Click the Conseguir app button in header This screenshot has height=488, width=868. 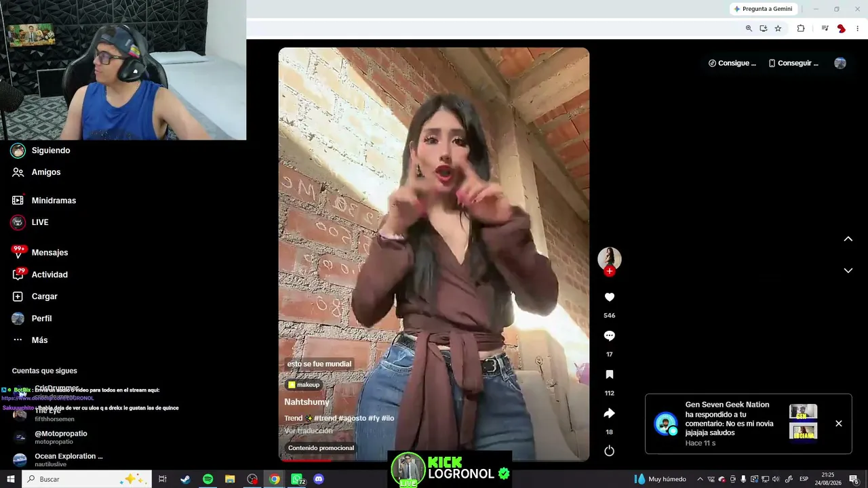pyautogui.click(x=793, y=63)
